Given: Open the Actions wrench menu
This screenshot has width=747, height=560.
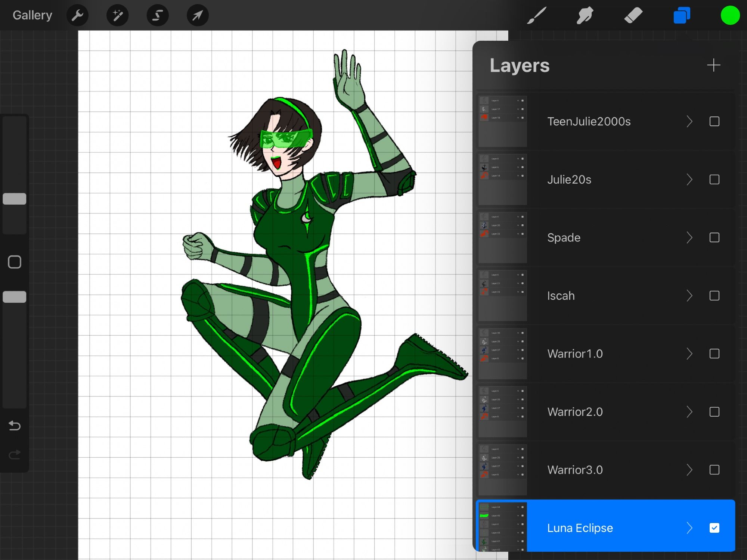Looking at the screenshot, I should pyautogui.click(x=77, y=16).
